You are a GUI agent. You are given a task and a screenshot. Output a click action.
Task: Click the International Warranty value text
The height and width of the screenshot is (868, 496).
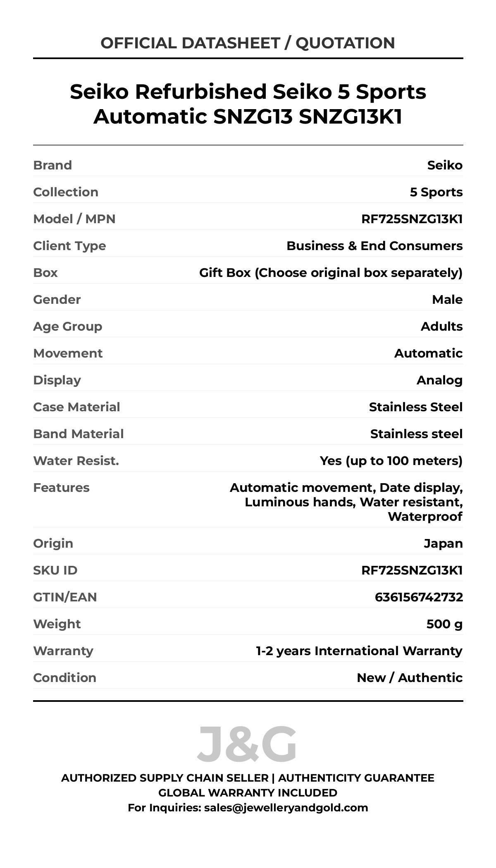click(x=359, y=651)
